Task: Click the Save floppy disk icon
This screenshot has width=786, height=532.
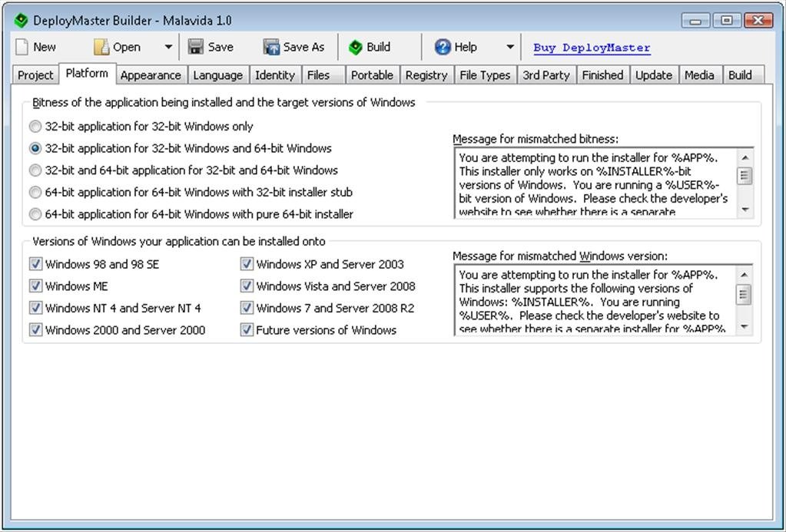Action: 195,47
